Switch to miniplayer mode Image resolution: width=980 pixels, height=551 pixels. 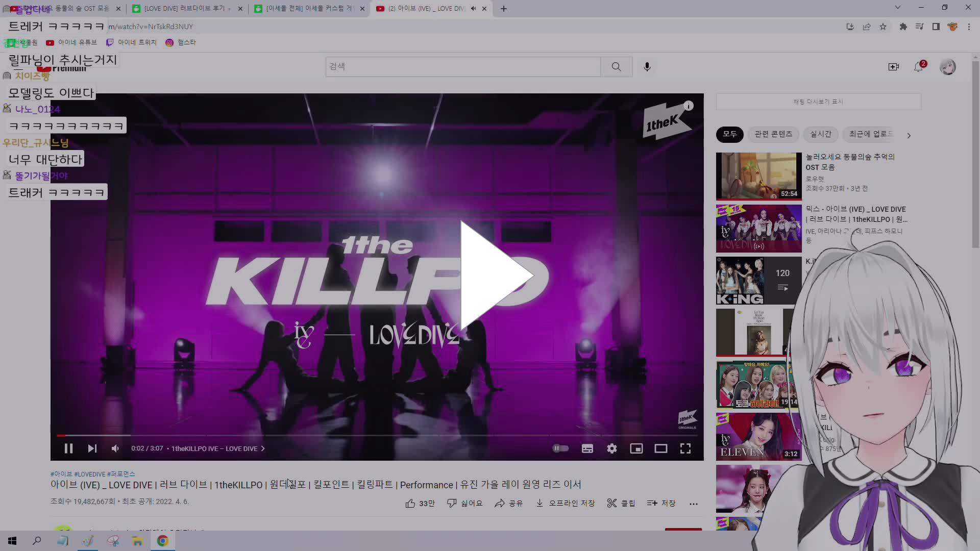pos(636,448)
